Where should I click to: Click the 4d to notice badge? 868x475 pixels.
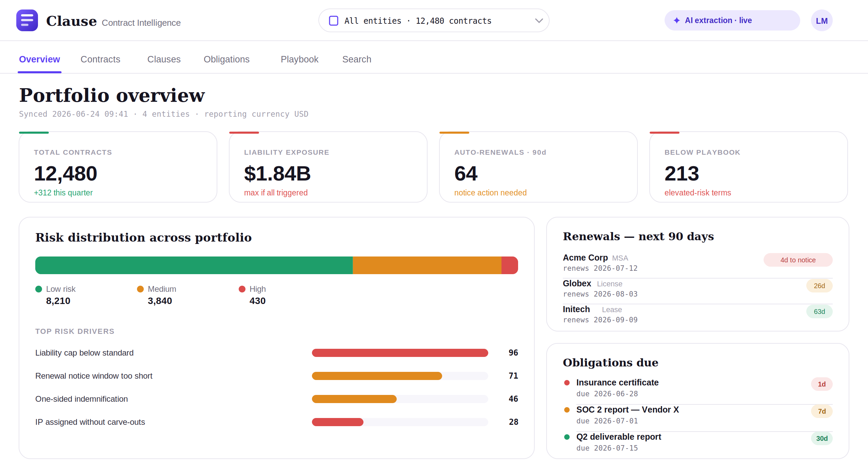(798, 260)
